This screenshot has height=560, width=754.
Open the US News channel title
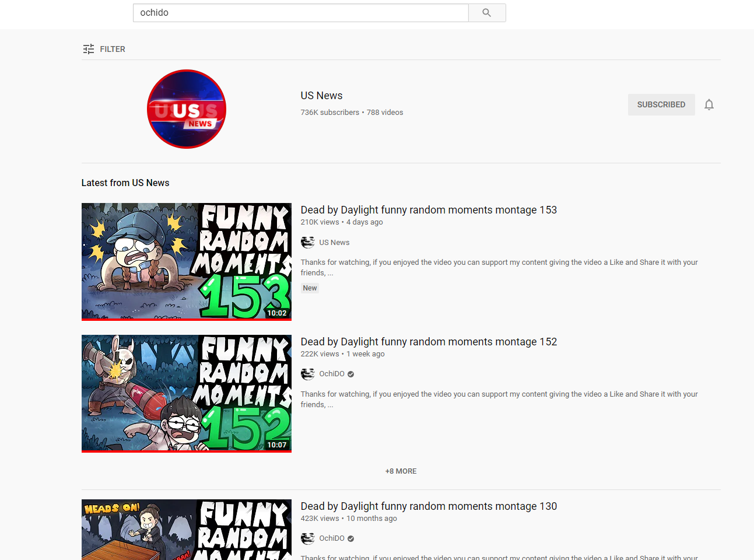coord(322,96)
